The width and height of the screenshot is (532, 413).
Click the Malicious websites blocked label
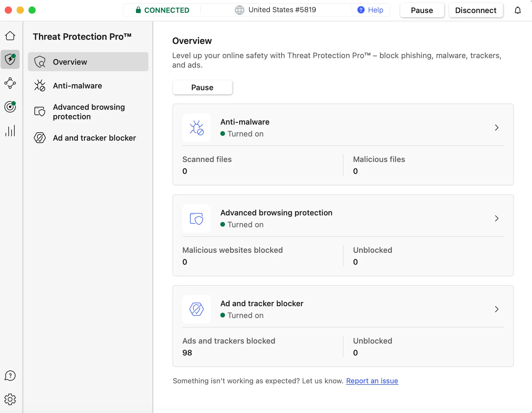tap(232, 250)
